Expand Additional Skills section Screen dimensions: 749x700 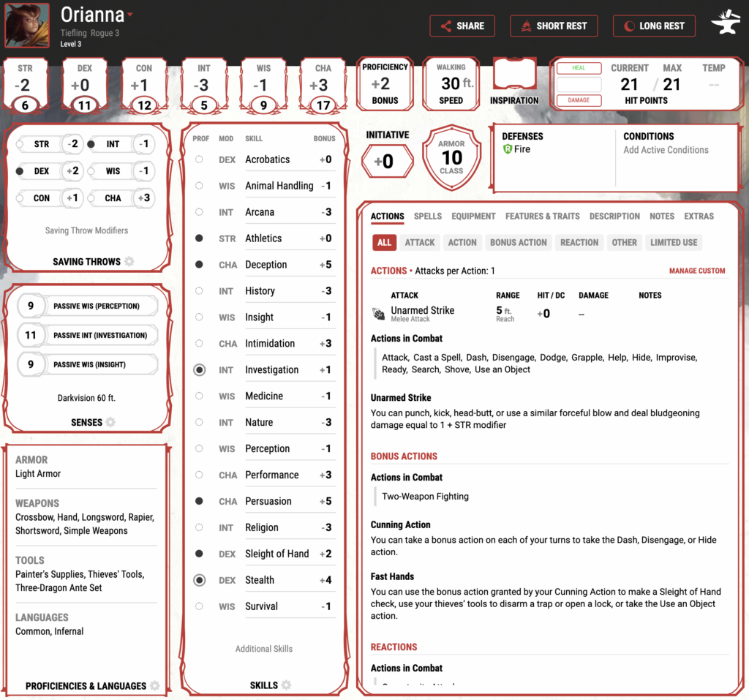point(263,649)
